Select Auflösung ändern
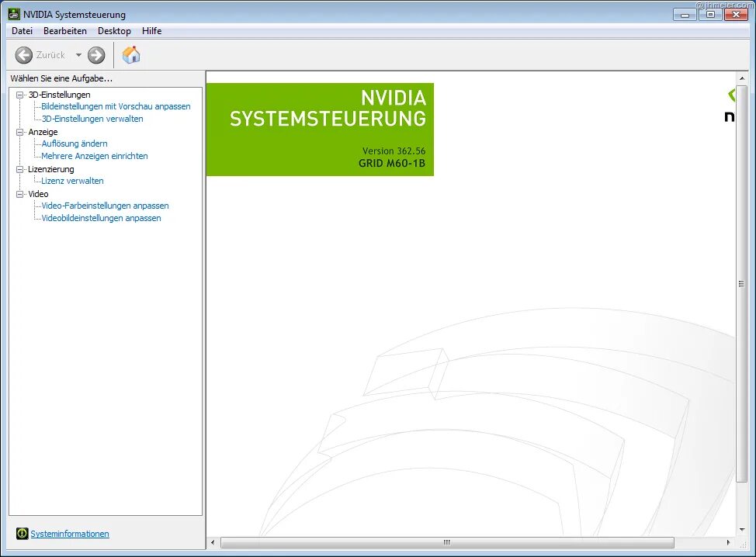The height and width of the screenshot is (557, 756). tap(75, 144)
